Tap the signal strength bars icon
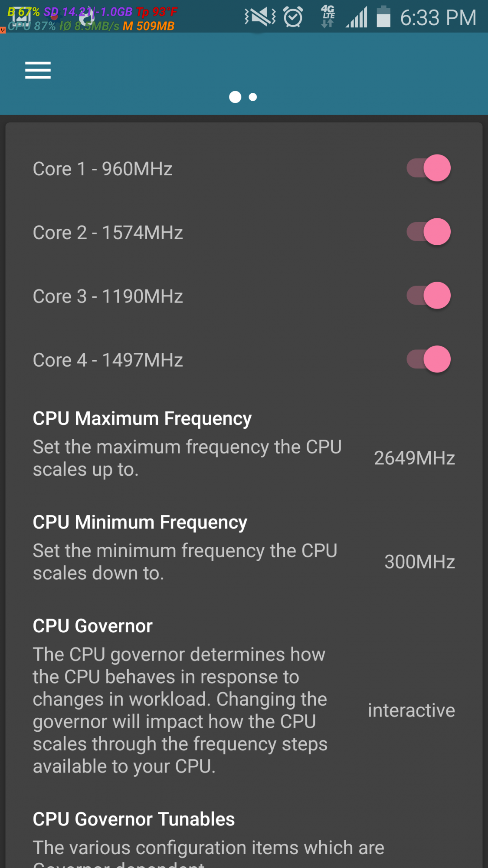Image resolution: width=488 pixels, height=868 pixels. (x=357, y=18)
